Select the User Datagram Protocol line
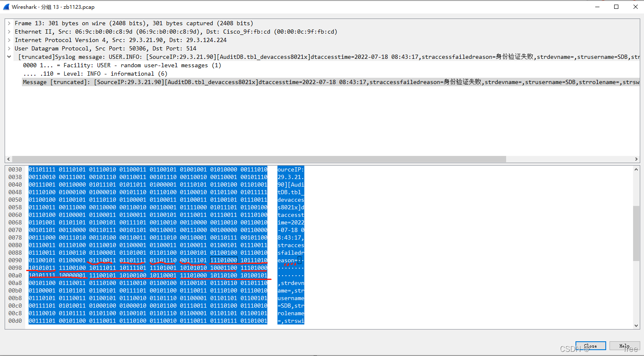Screen dimensions: 644x356 106,49
